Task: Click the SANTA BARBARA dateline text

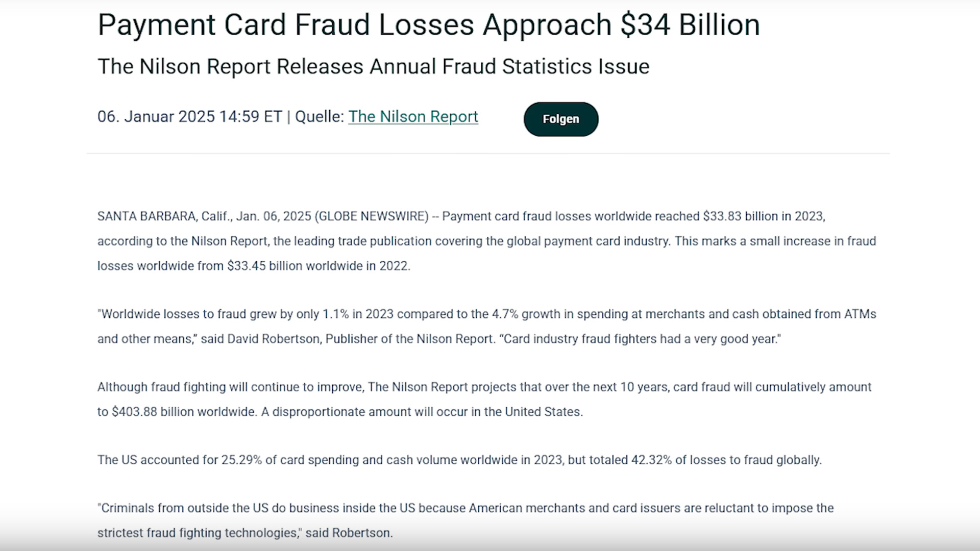Action: pyautogui.click(x=146, y=216)
